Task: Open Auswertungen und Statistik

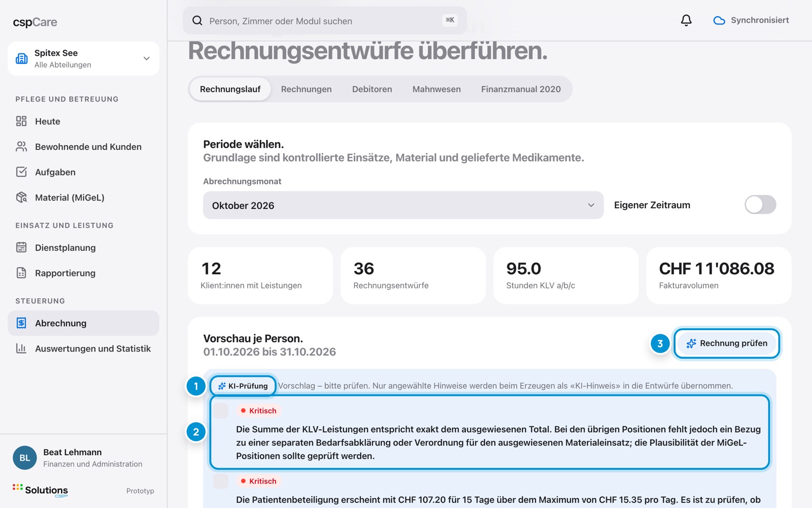Action: [x=83, y=348]
